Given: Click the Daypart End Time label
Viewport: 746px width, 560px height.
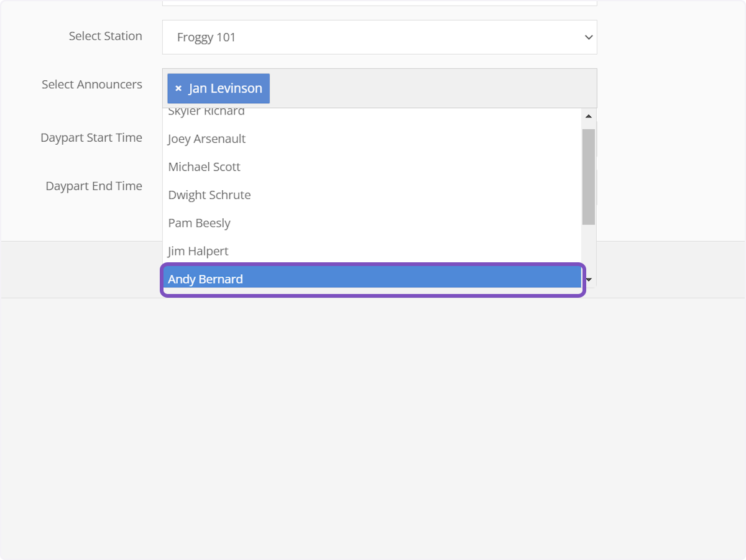Looking at the screenshot, I should (x=94, y=185).
